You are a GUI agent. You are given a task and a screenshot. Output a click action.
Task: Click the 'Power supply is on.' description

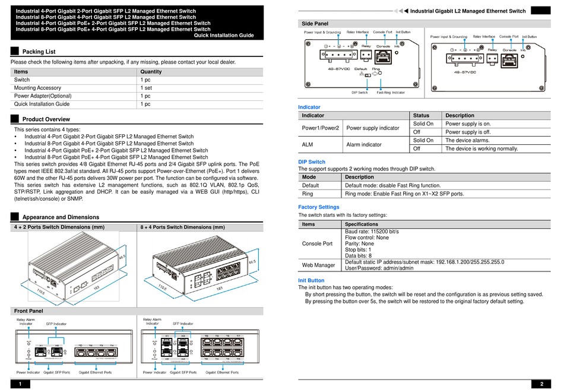468,124
